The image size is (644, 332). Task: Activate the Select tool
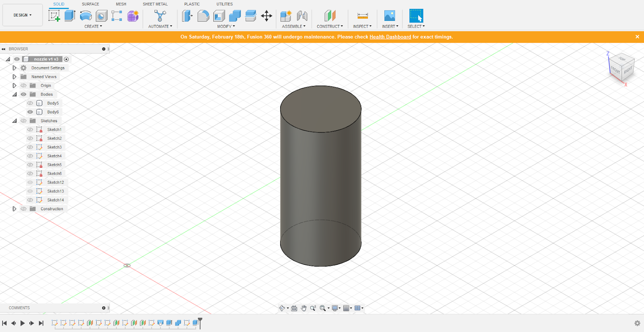416,16
